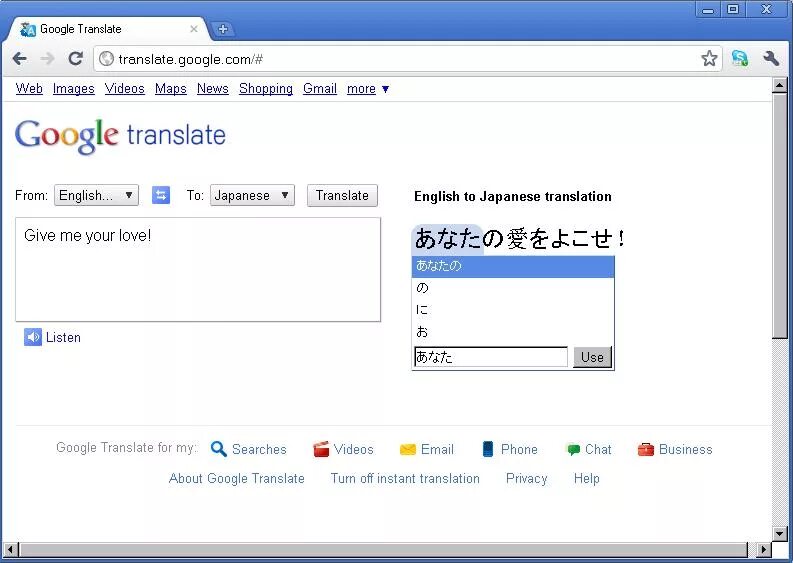Viewport: 793px width, 563px height.
Task: Click the more link in top bar
Action: [x=361, y=89]
